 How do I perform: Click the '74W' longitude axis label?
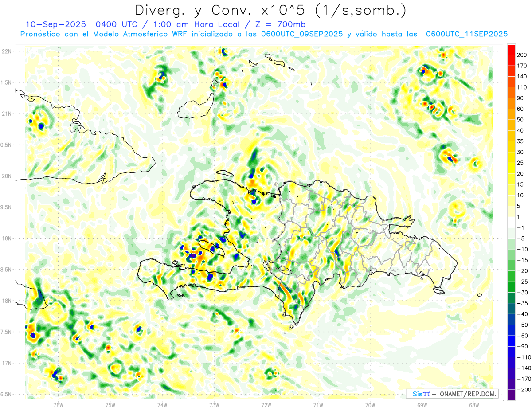coord(162,405)
